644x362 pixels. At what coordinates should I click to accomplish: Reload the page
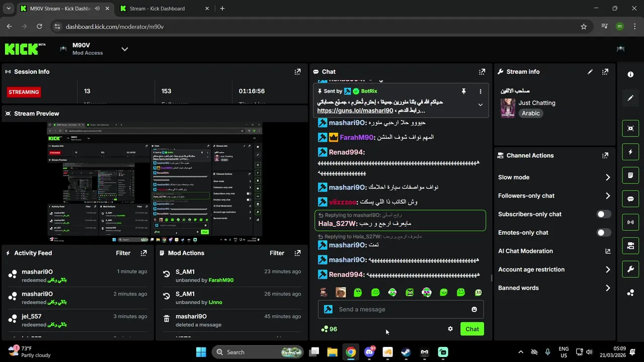[40, 27]
